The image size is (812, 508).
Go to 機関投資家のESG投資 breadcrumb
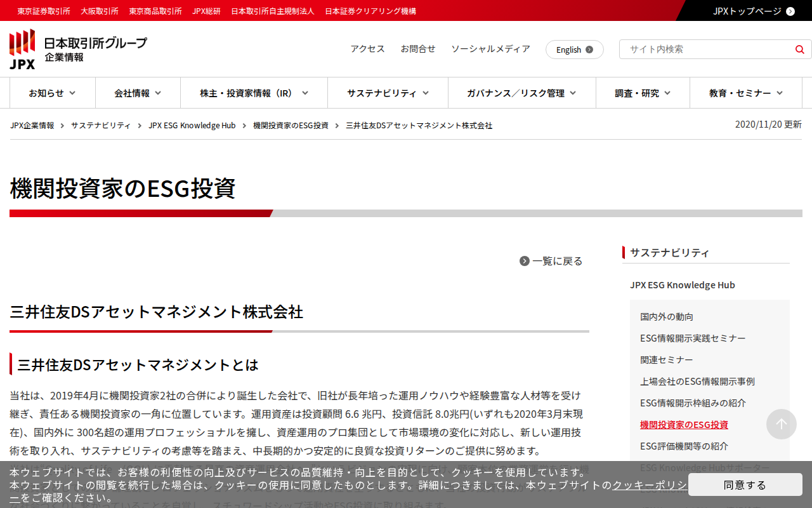pos(291,125)
